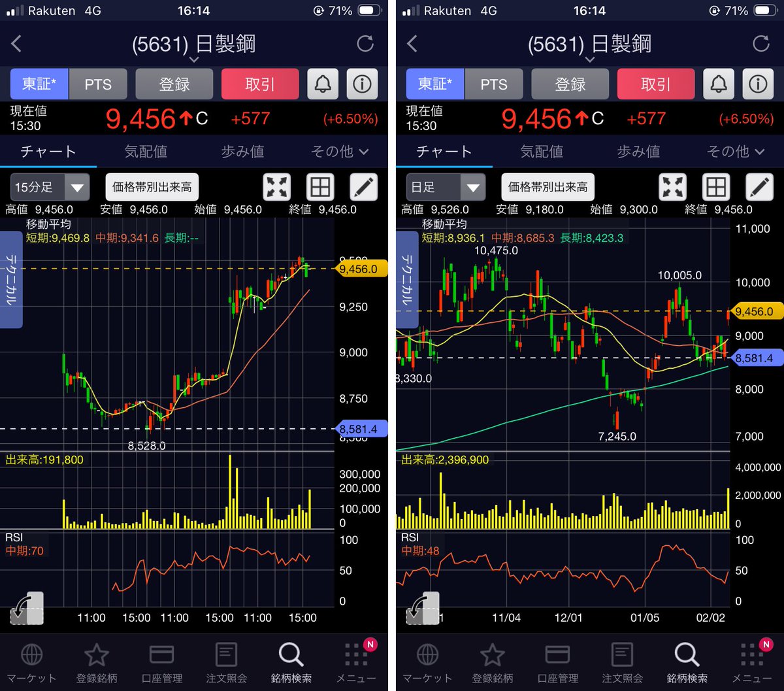The height and width of the screenshot is (691, 784).
Task: Tap 8,528.0 low label on 15分足 chart
Action: click(x=146, y=445)
